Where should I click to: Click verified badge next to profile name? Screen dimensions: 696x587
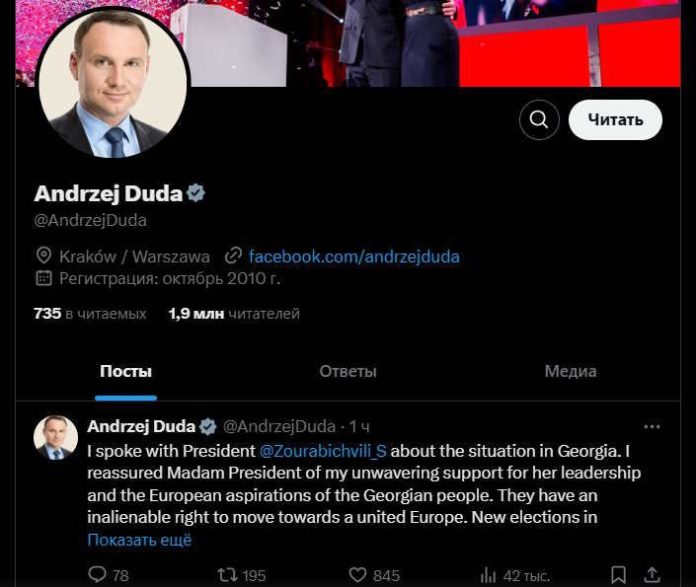(196, 193)
